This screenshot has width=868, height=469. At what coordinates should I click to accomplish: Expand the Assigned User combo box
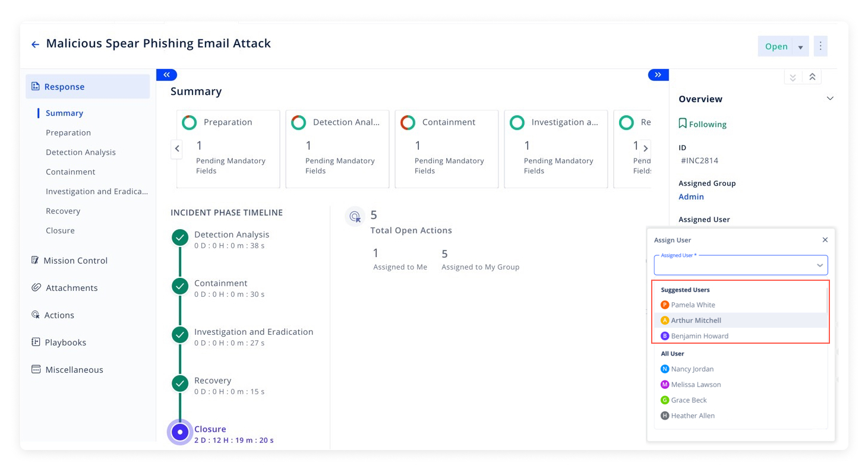point(819,265)
